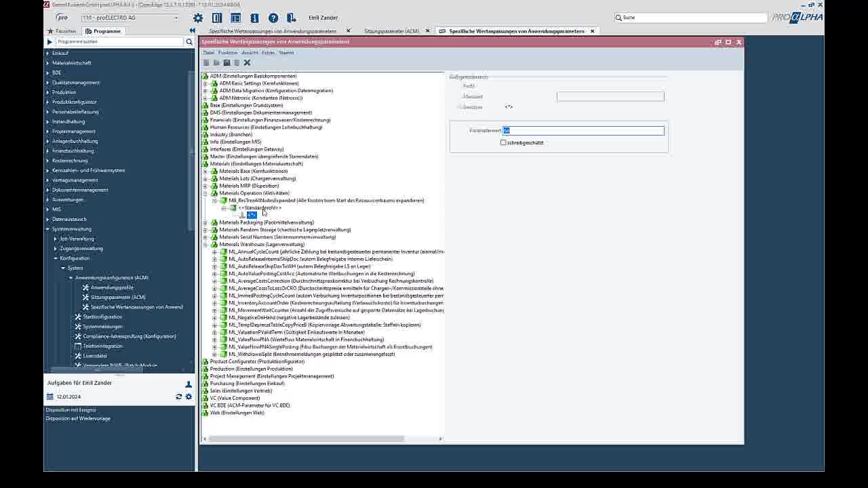The height and width of the screenshot is (488, 868).
Task: Click the Programme suchen search field
Action: click(x=119, y=42)
